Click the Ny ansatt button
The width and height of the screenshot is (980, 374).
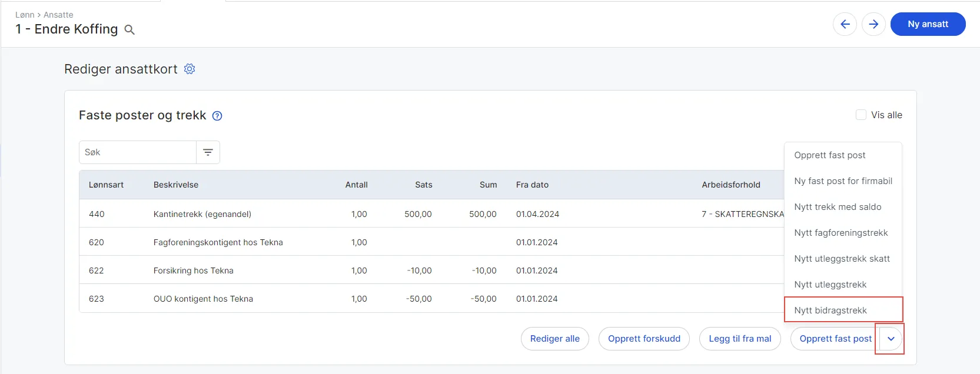[x=928, y=24]
